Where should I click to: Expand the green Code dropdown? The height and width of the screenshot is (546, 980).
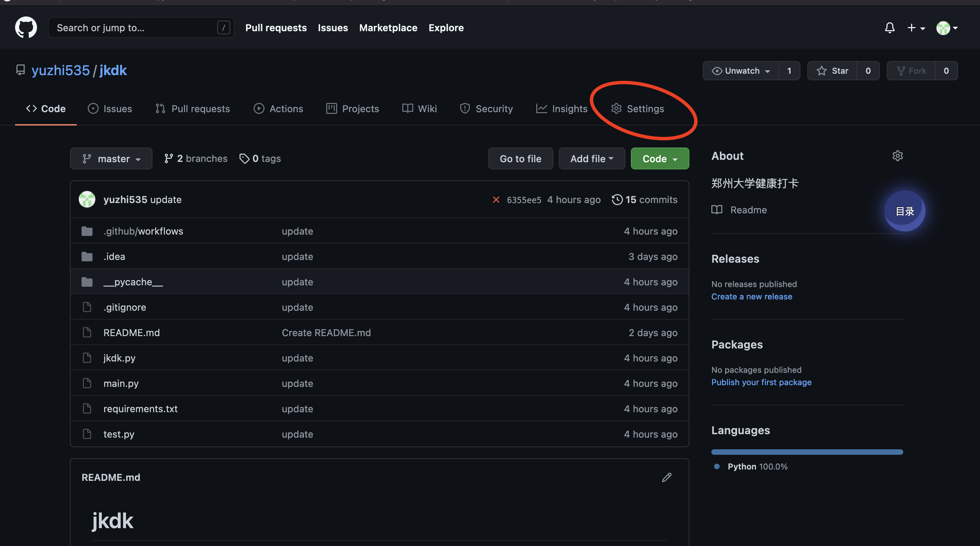(x=660, y=158)
